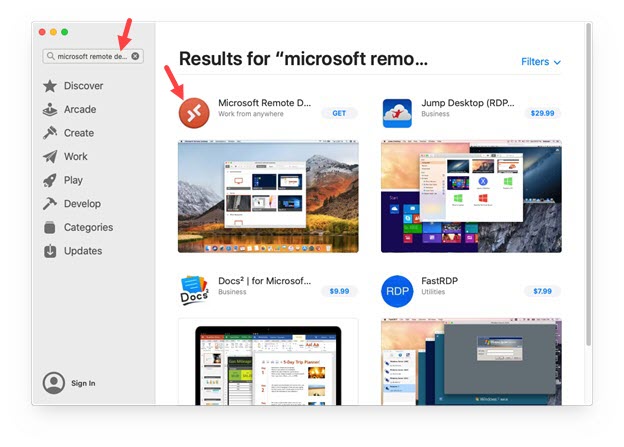Click the Business label under Jump Desktop
The height and width of the screenshot is (447, 624).
click(435, 114)
